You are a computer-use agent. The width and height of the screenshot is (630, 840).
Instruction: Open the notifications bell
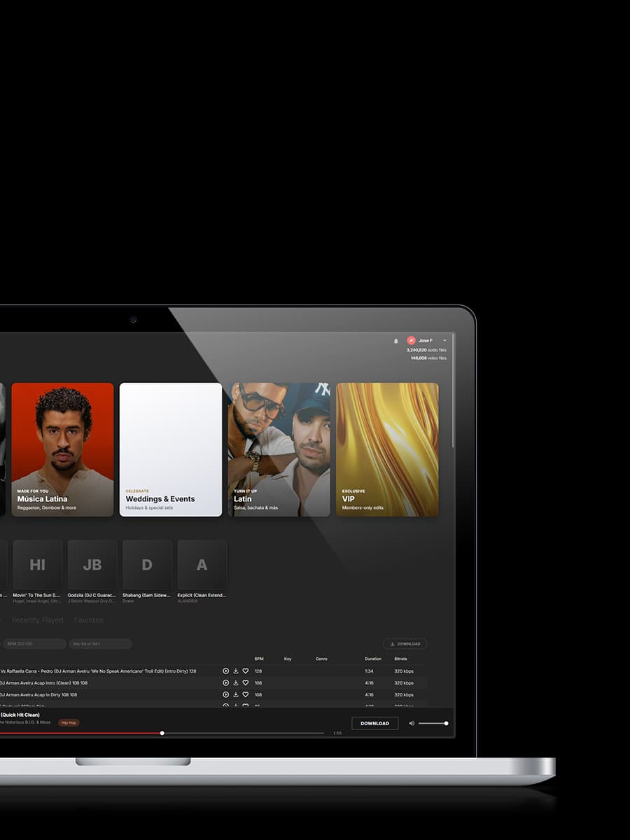pos(395,341)
